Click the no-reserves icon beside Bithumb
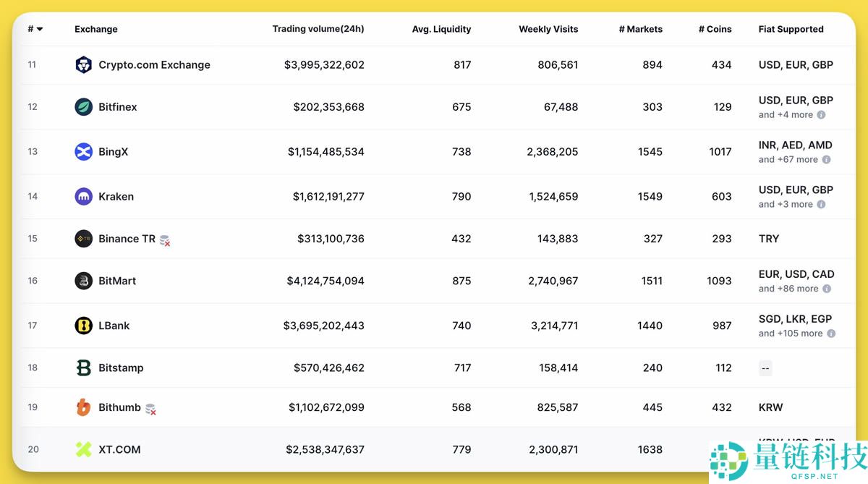The width and height of the screenshot is (868, 484). pyautogui.click(x=150, y=409)
